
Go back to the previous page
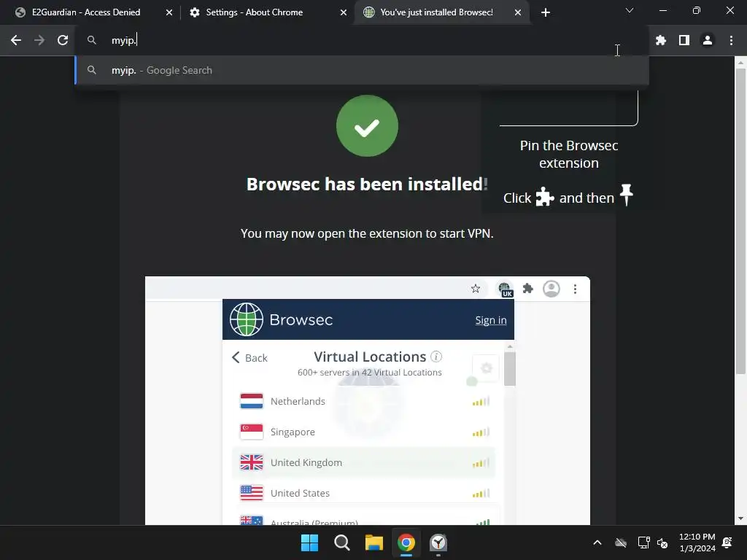click(x=16, y=41)
